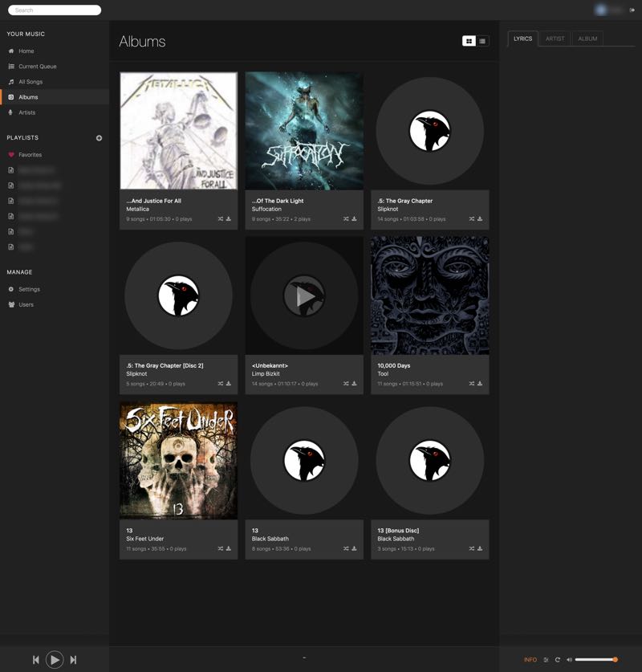
Task: Open the Metallica artist link
Action: pyautogui.click(x=137, y=209)
